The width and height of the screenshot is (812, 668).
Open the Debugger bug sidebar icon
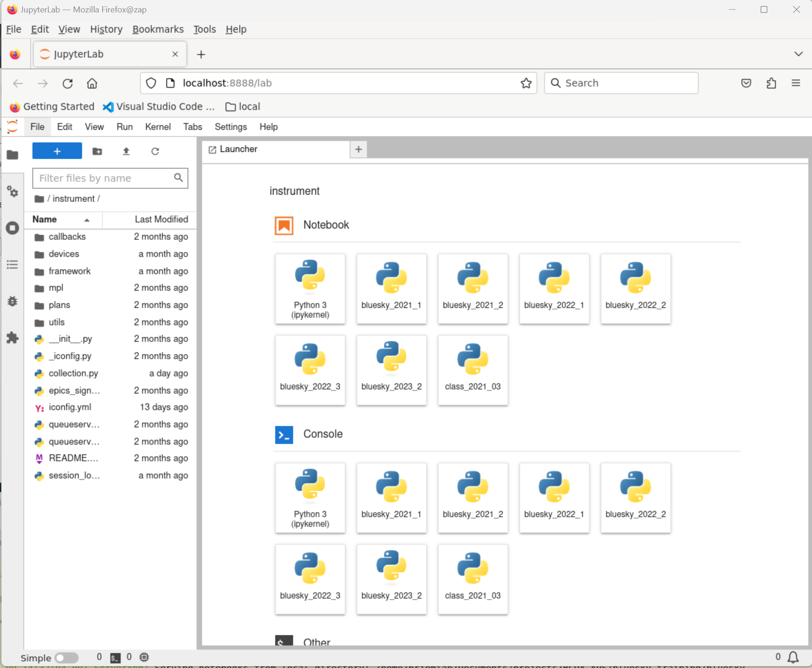12,301
